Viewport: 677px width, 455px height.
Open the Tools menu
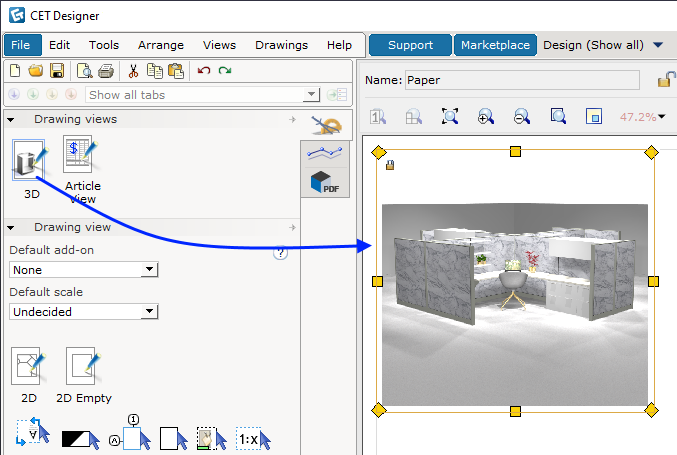click(104, 45)
